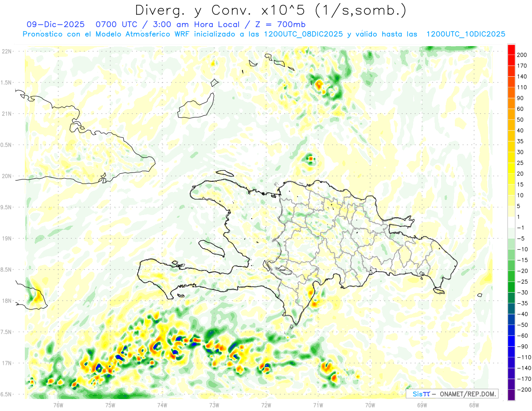Click the '-140' color bar label

[x=523, y=368]
